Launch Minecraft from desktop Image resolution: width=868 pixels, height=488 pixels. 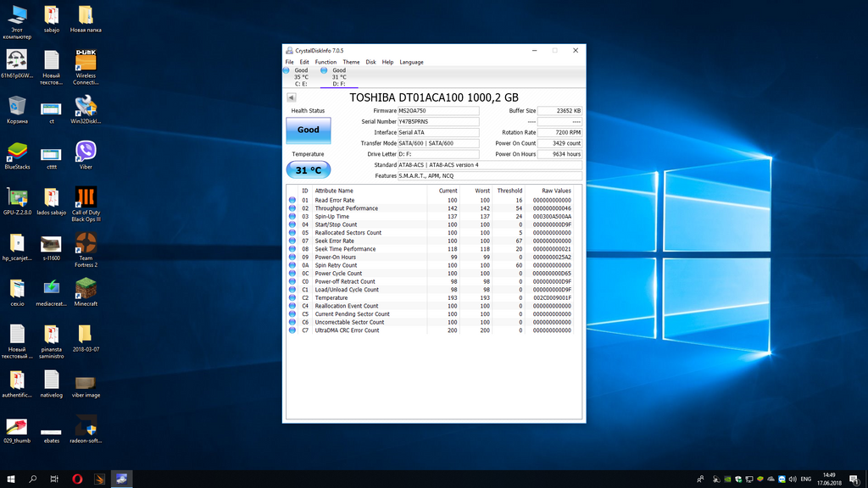tap(86, 292)
